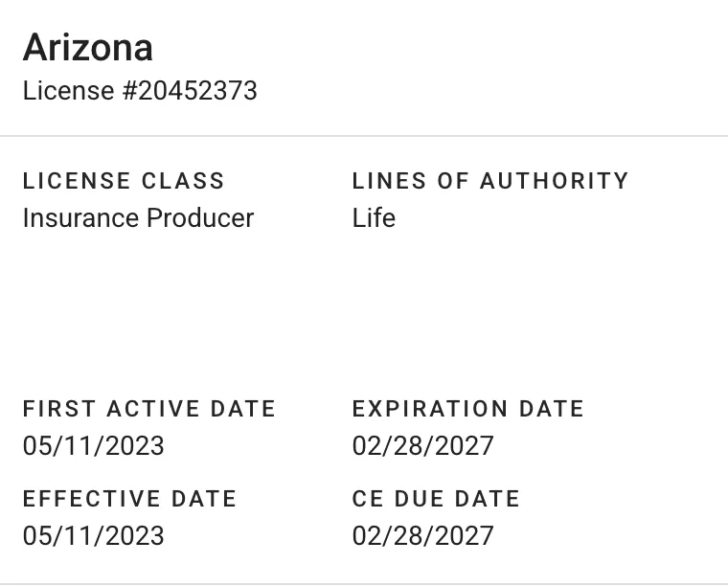Click the LINES OF AUTHORITY label
The height and width of the screenshot is (586, 728).
[490, 181]
